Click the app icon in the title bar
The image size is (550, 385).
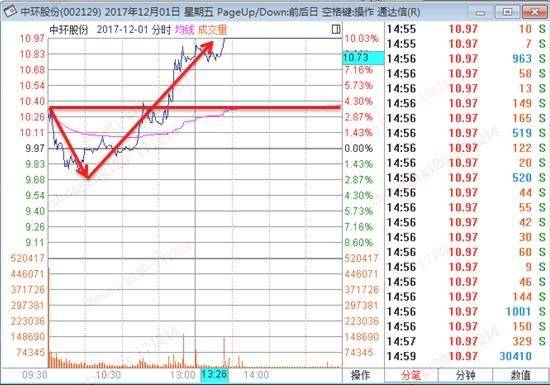pyautogui.click(x=10, y=12)
